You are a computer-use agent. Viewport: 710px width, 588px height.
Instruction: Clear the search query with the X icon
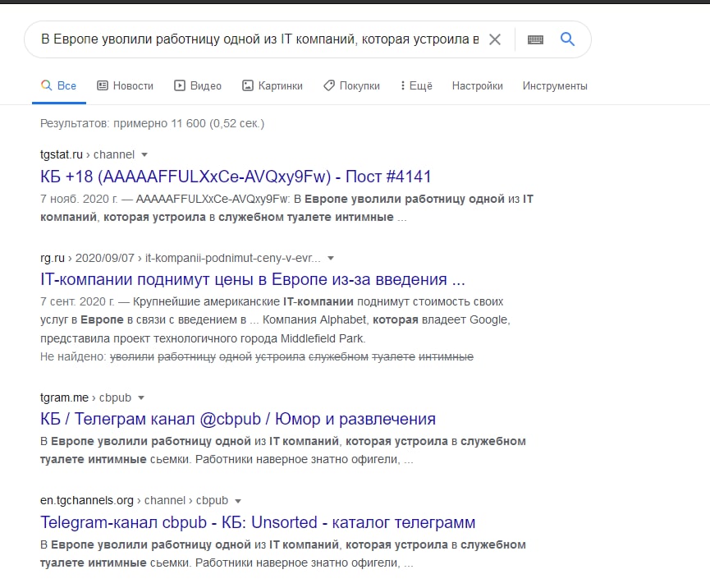[x=495, y=39]
